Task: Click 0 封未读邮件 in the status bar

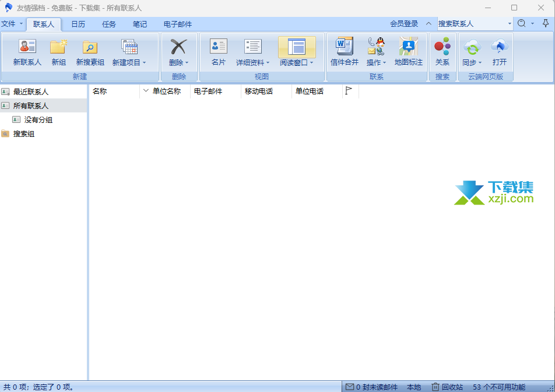Action: [372, 387]
